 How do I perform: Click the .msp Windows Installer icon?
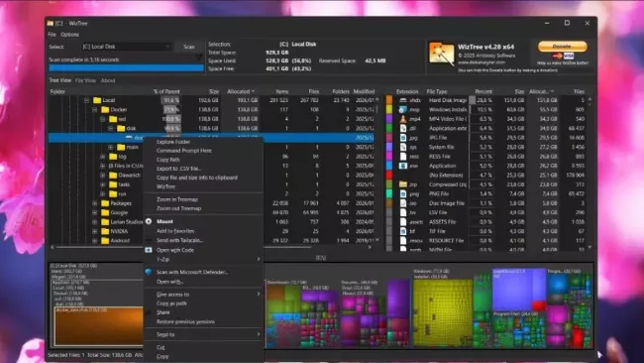[x=403, y=109]
